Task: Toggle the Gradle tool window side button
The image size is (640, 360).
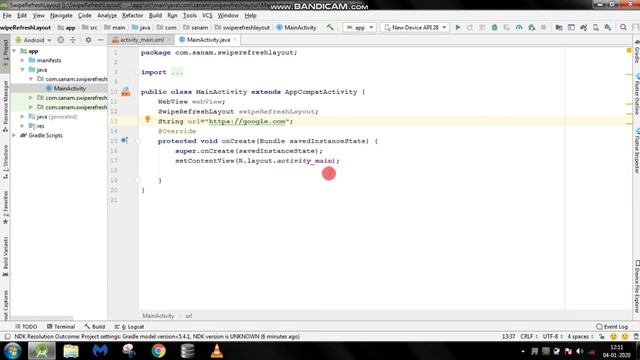Action: pos(636,51)
